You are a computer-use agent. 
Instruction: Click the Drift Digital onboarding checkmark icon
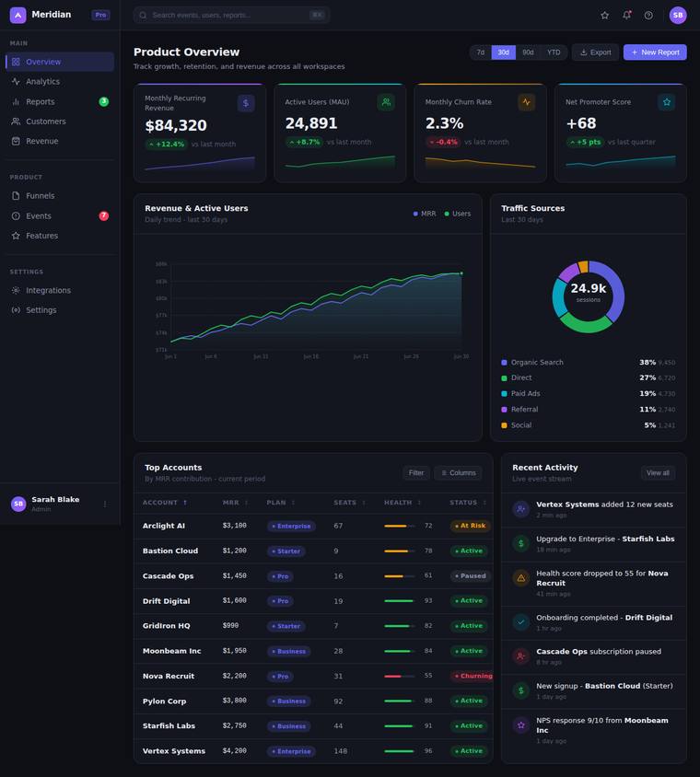521,622
